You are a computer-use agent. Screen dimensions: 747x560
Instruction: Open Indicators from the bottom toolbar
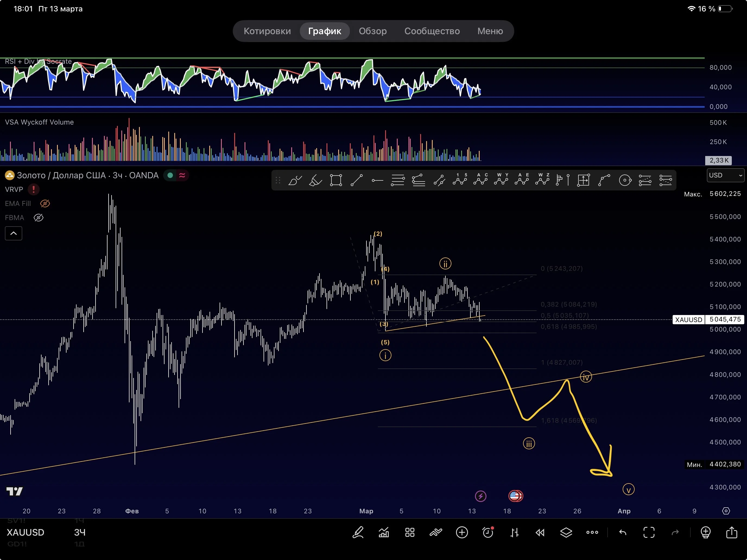point(384,532)
